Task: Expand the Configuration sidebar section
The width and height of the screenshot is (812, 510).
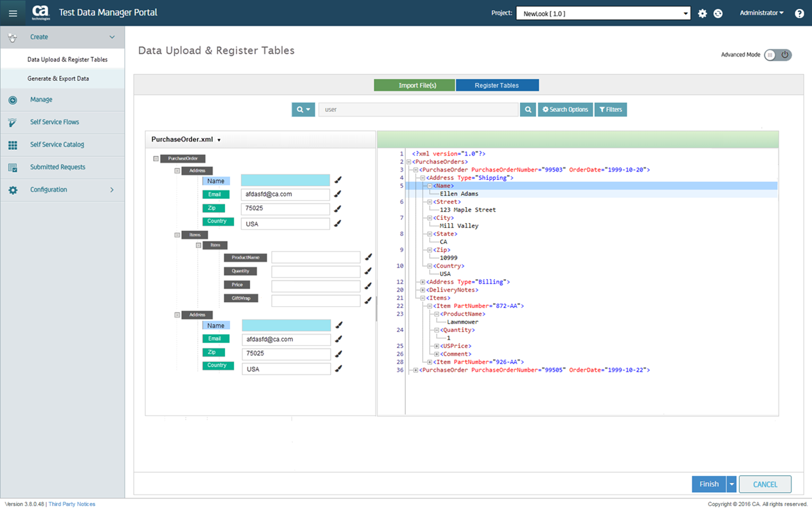Action: click(x=112, y=190)
